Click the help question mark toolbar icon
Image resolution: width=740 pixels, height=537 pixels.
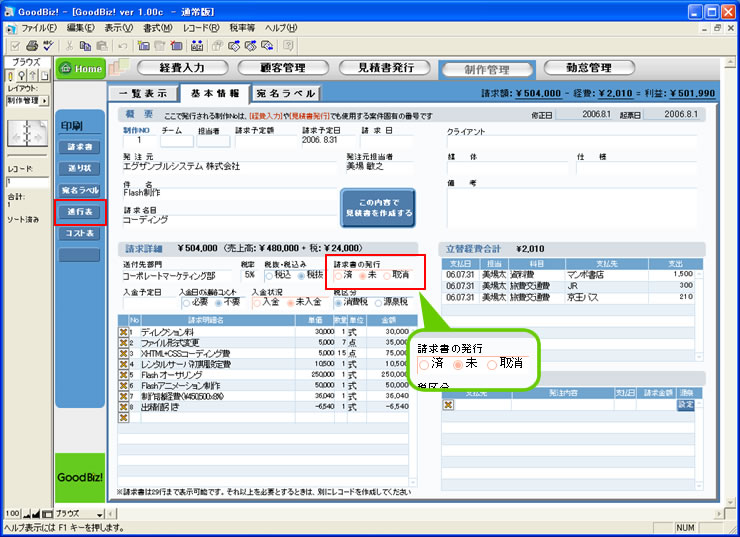(x=288, y=46)
